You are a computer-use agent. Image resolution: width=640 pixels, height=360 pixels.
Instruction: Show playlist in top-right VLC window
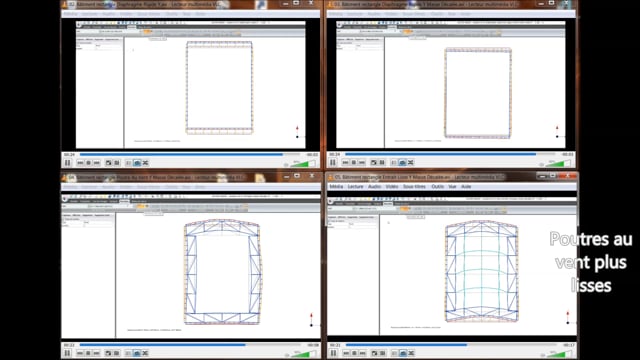(x=393, y=162)
